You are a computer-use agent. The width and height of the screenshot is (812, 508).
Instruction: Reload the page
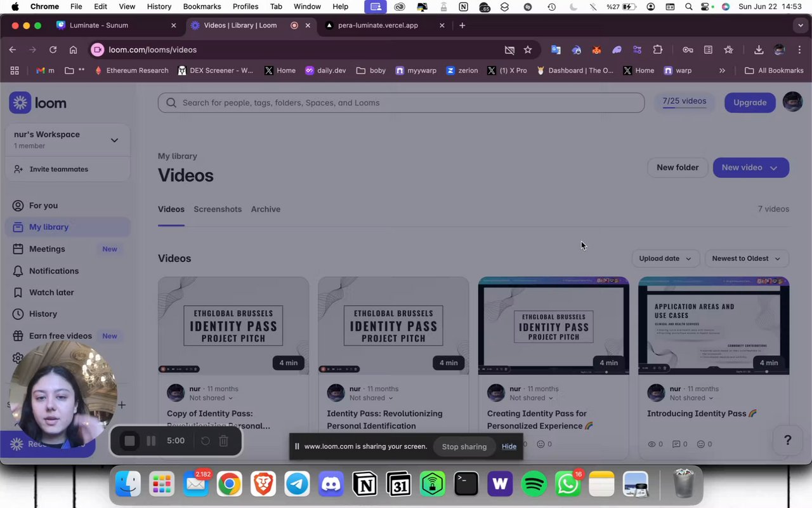pos(53,50)
